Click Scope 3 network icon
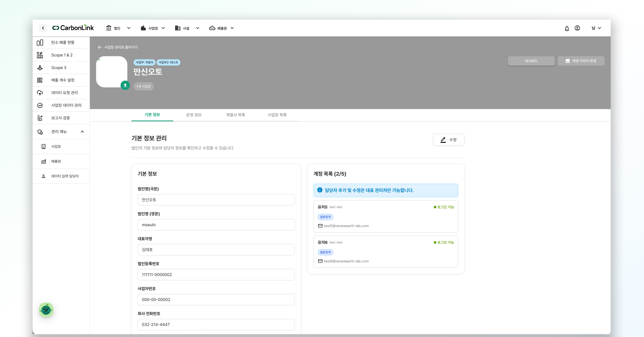This screenshot has height=337, width=644. click(40, 68)
